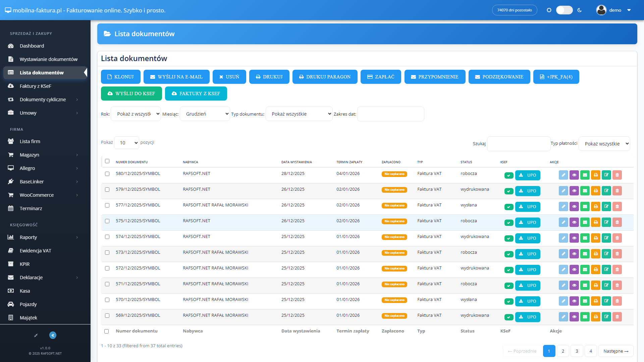Open the Typ płatności dropdown
Screen dimensions: 644x362
pos(604,144)
